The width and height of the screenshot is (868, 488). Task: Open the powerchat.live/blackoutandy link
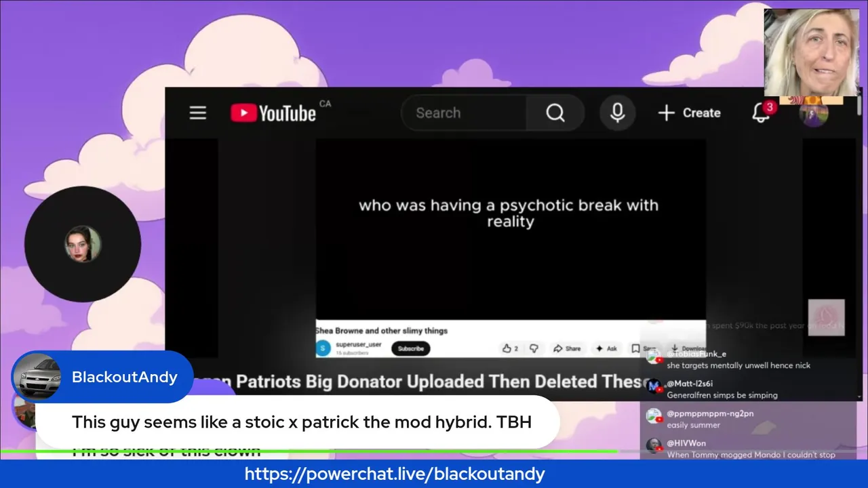[x=395, y=474]
